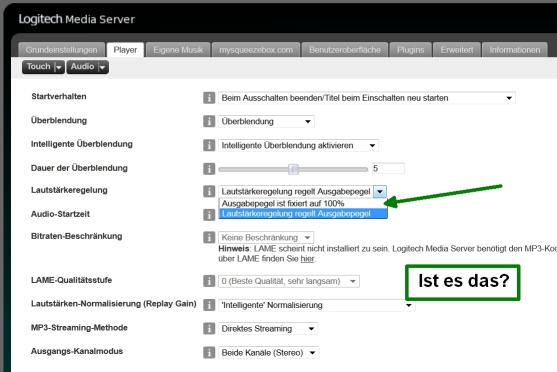Open the Benutzeroberfläche tab
This screenshot has height=372, width=557.
click(345, 50)
